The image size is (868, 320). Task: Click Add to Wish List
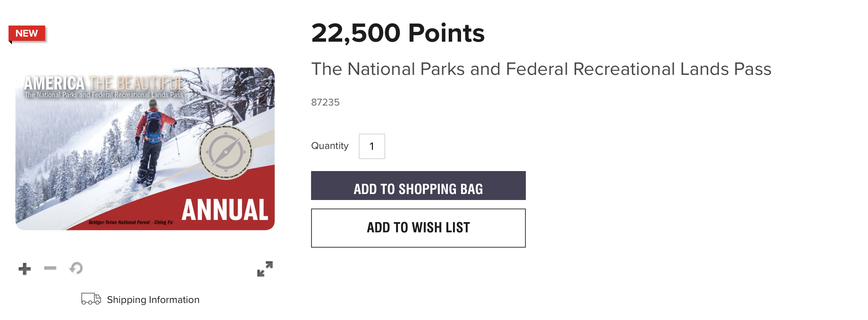418,228
